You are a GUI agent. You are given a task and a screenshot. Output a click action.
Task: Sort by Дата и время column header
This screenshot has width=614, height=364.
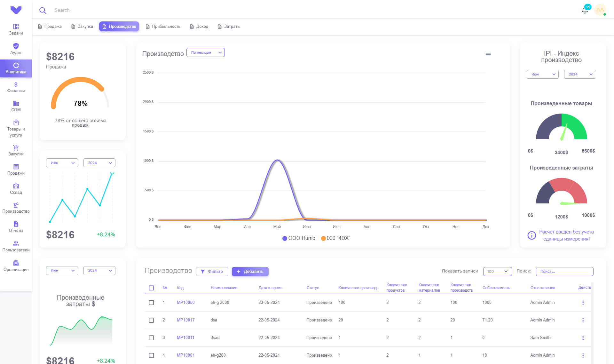coord(271,288)
